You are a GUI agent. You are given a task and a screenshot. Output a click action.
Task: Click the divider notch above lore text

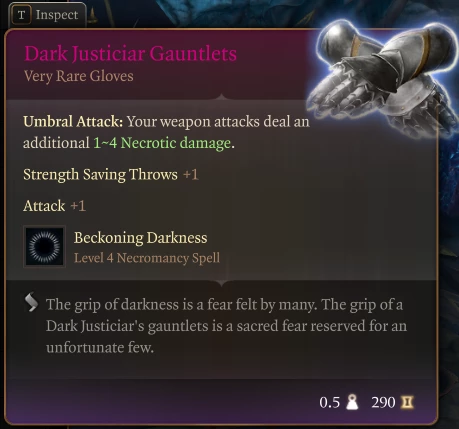(x=221, y=283)
